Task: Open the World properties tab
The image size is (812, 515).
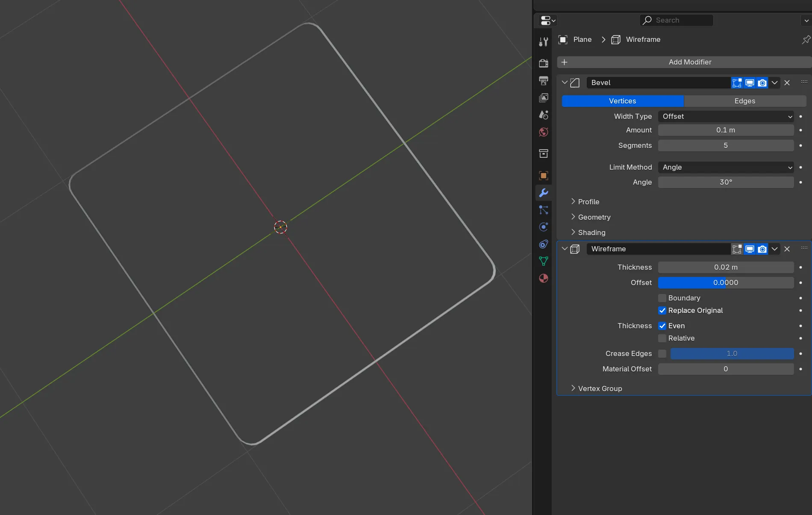Action: tap(543, 132)
